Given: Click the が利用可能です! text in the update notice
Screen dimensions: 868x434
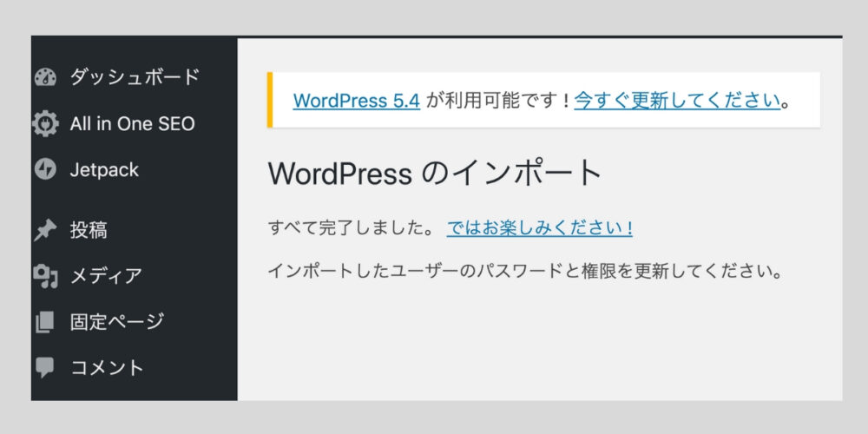Looking at the screenshot, I should 498,101.
